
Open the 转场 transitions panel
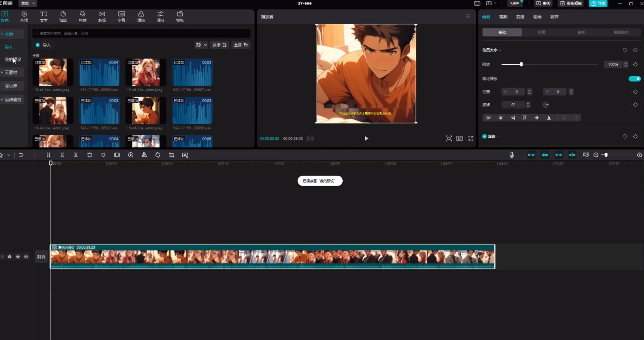coord(102,17)
